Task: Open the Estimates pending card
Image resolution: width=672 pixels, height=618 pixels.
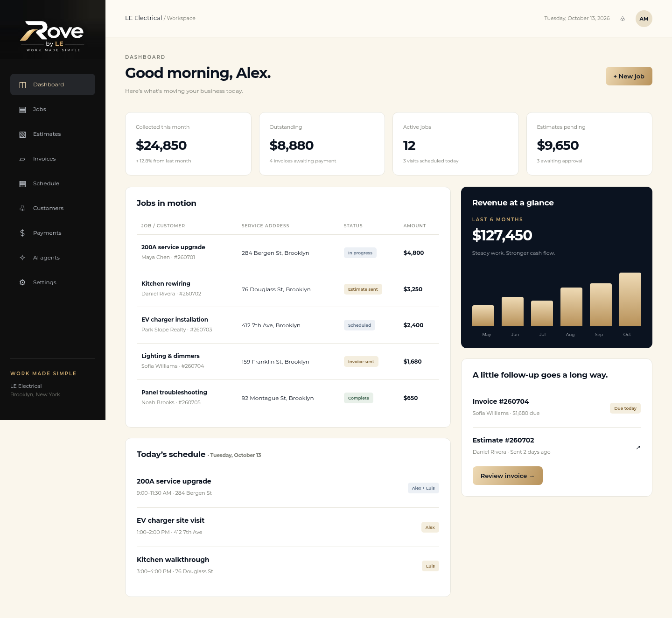Action: [x=589, y=144]
